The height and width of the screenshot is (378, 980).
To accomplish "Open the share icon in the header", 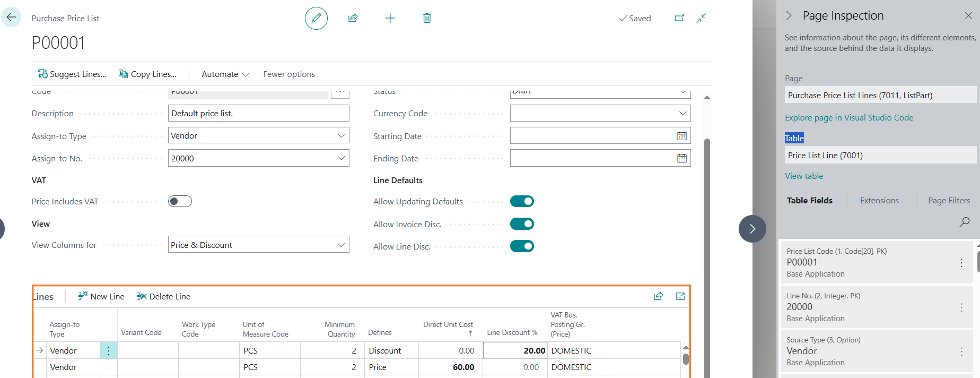I will tap(353, 18).
